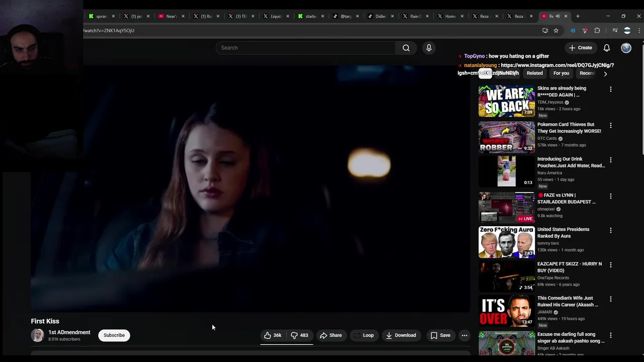The width and height of the screenshot is (644, 362).
Task: Open Zero Aura presidents thumbnail
Action: coord(507,242)
